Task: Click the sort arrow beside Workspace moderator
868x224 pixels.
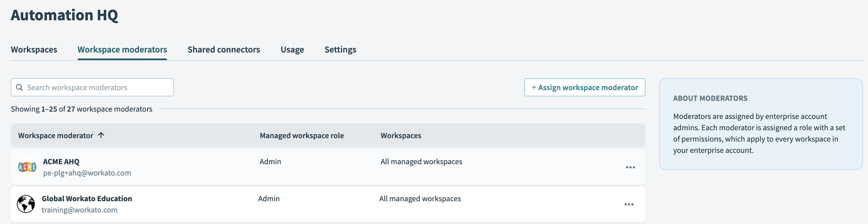Action: [x=101, y=135]
